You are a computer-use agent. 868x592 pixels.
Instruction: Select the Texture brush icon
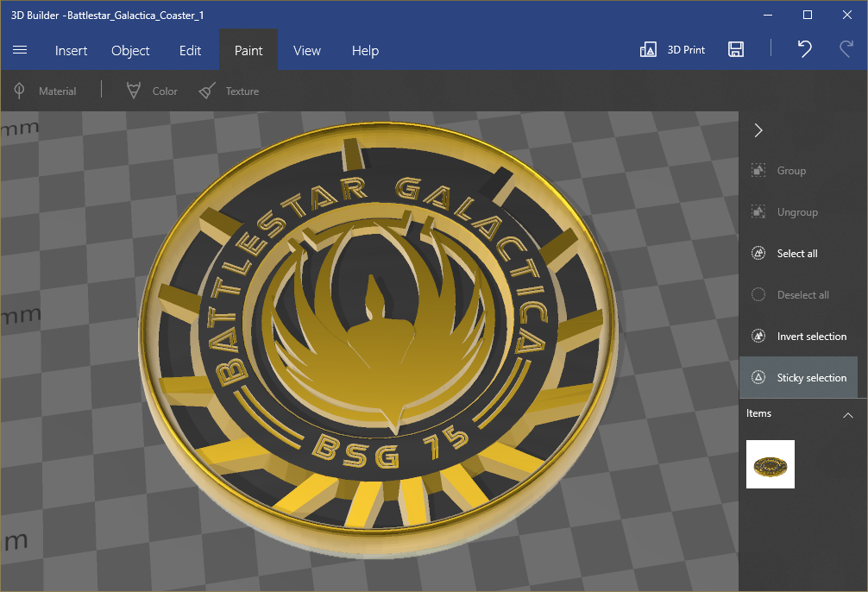click(207, 91)
